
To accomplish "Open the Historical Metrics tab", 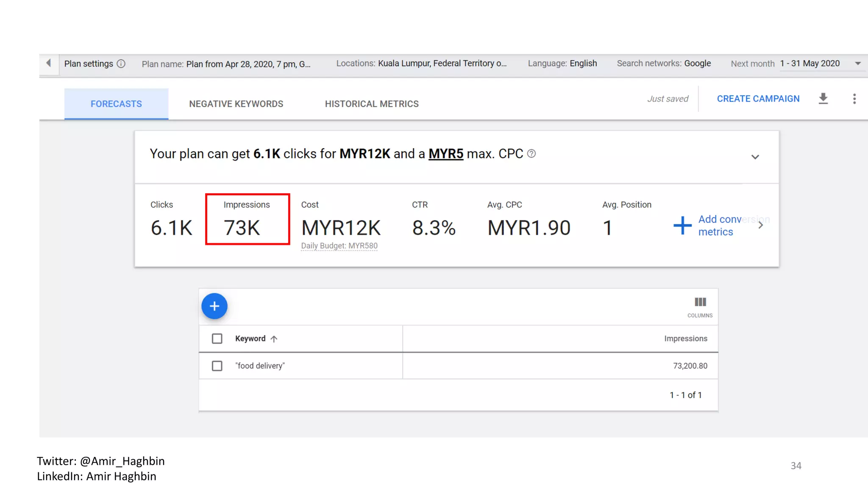I will (372, 104).
